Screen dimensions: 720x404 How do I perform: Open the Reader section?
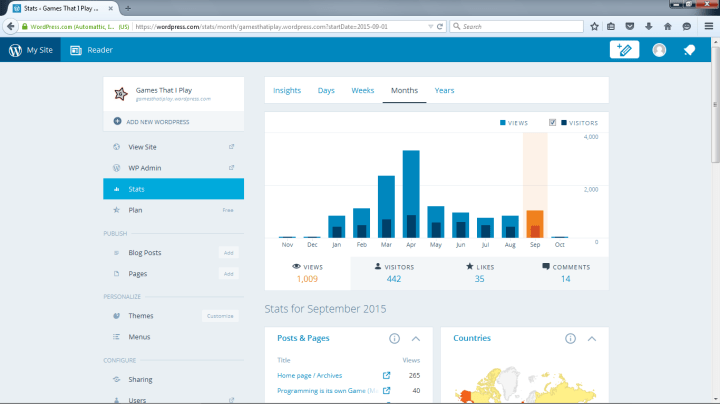[91, 50]
